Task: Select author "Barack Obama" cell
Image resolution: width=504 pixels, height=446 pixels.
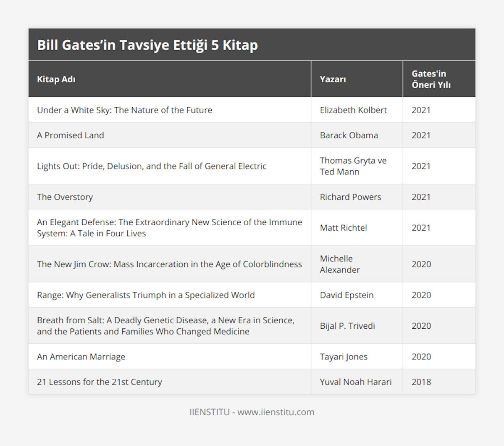Action: tap(349, 135)
